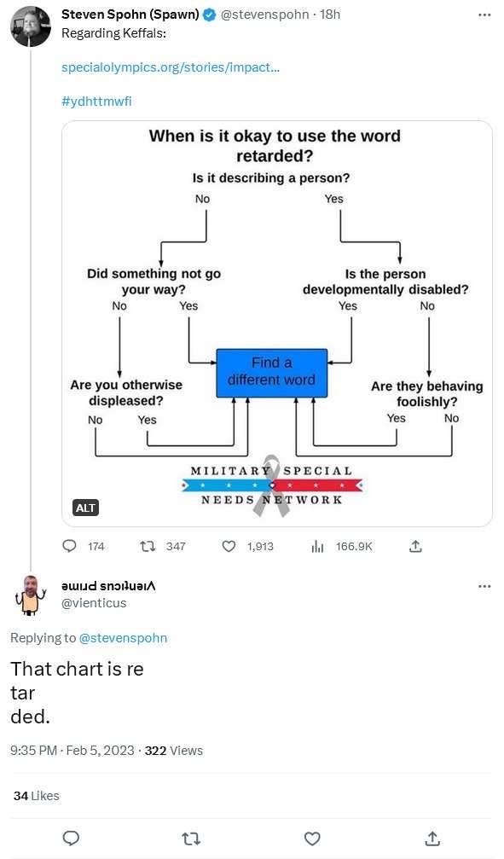View the 34 Likes list
This screenshot has width=504, height=859.
[36, 796]
